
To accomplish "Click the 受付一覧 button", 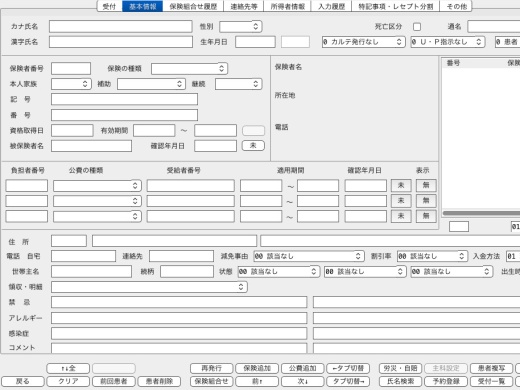I will point(491,381).
